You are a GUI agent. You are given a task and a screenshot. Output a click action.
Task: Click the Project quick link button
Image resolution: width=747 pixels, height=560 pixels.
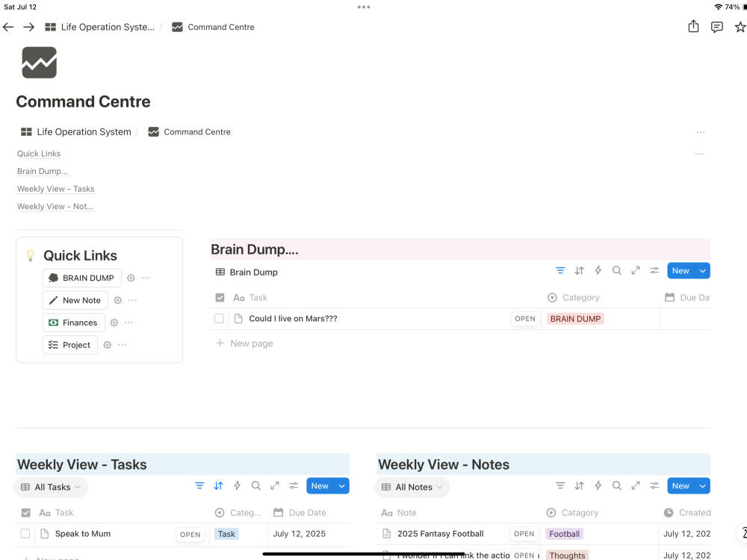click(x=70, y=345)
